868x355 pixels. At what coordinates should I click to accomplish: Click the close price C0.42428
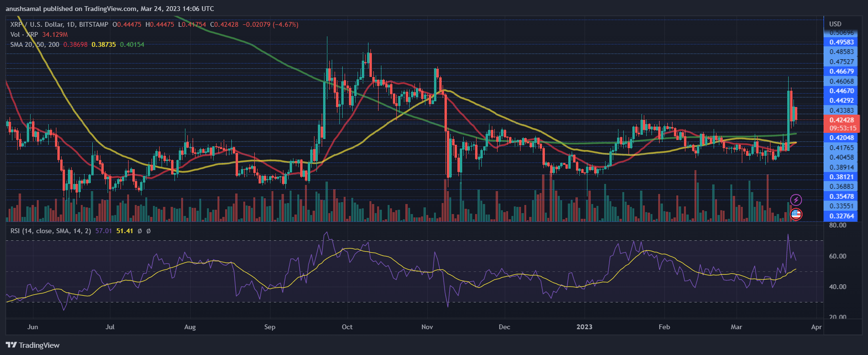click(x=224, y=24)
